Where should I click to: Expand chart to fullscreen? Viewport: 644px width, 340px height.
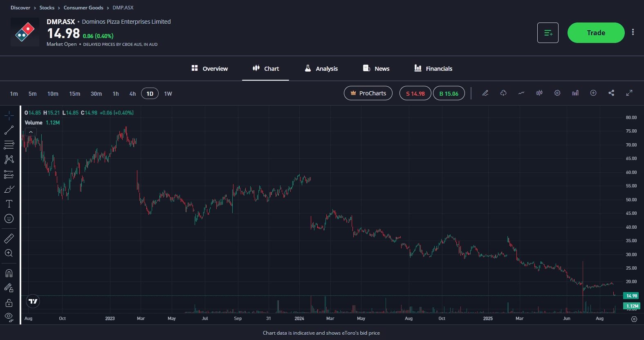(629, 93)
